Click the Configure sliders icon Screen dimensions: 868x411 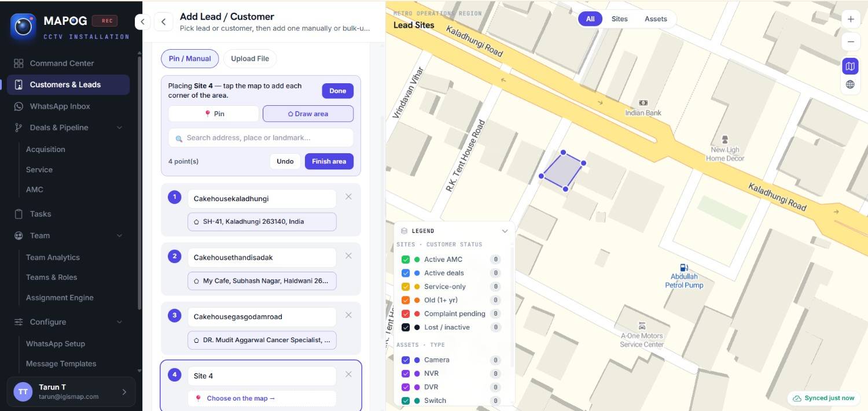[19, 322]
